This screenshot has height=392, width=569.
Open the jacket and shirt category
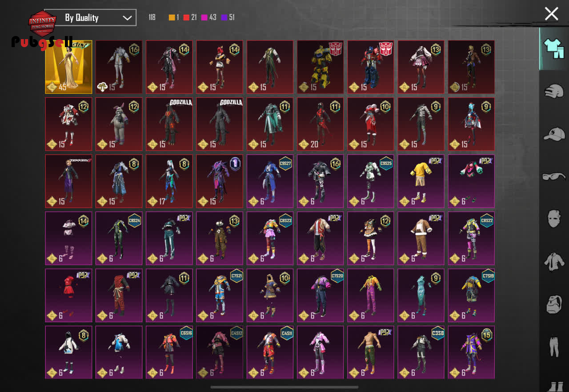(554, 261)
